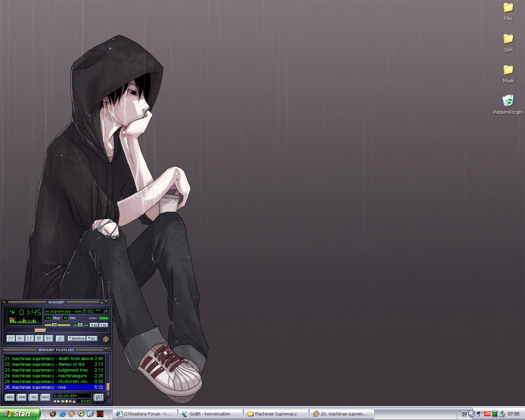Screen dimensions: 525x420
Task: Select track 25 r0x0rd teh x0x
Action: (x=55, y=381)
